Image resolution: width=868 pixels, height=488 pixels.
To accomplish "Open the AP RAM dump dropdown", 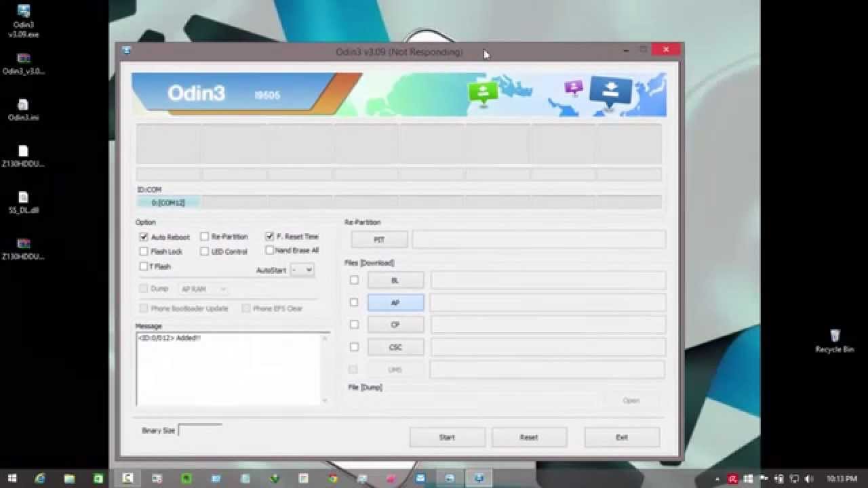I will tap(203, 289).
